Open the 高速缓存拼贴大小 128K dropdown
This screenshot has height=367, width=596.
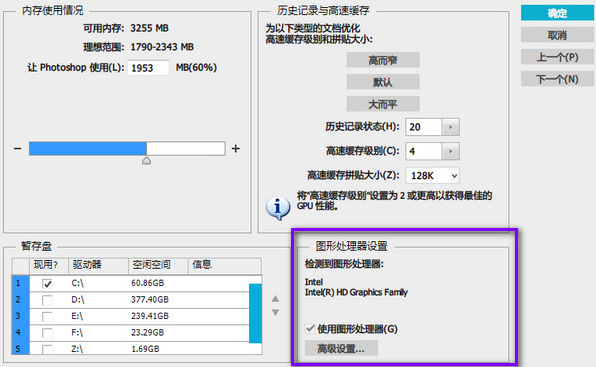433,176
